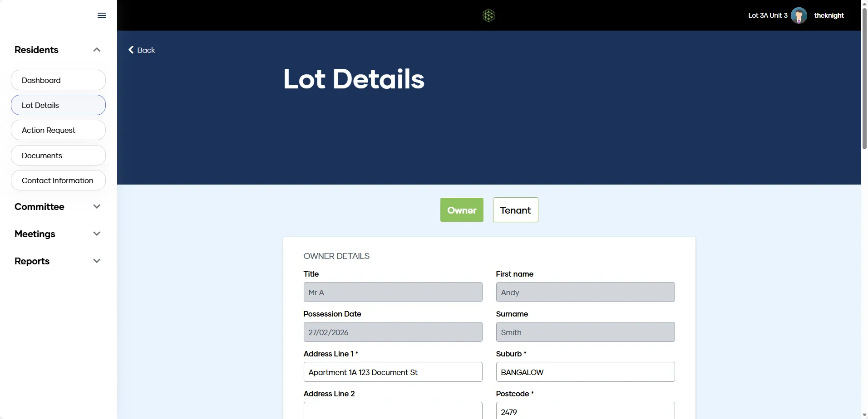This screenshot has width=868, height=419.
Task: Click the Title field Mr A
Action: [x=393, y=292]
